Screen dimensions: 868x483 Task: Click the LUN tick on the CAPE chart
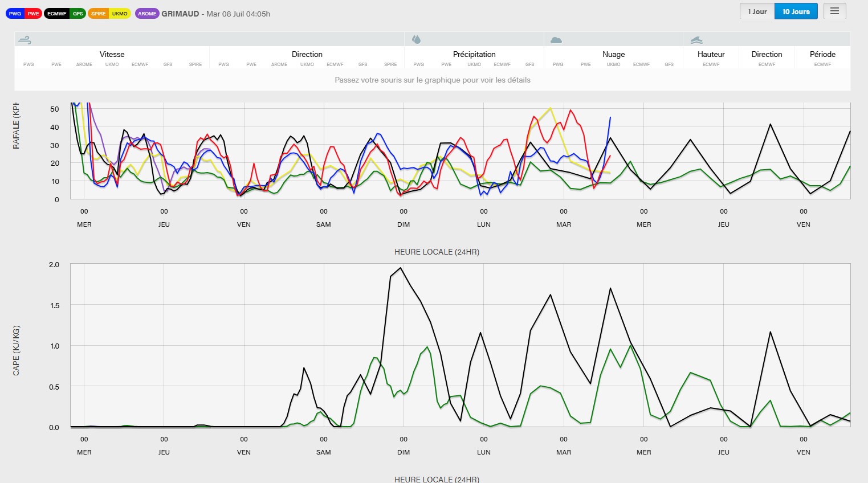[484, 452]
